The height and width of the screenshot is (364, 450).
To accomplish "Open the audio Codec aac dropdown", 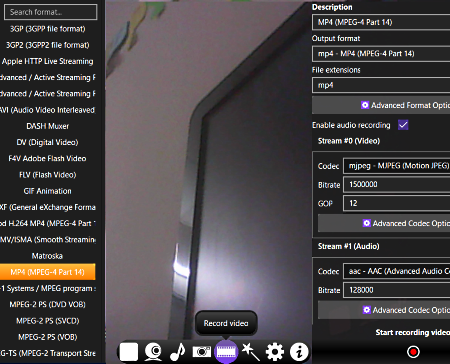I will 396,271.
